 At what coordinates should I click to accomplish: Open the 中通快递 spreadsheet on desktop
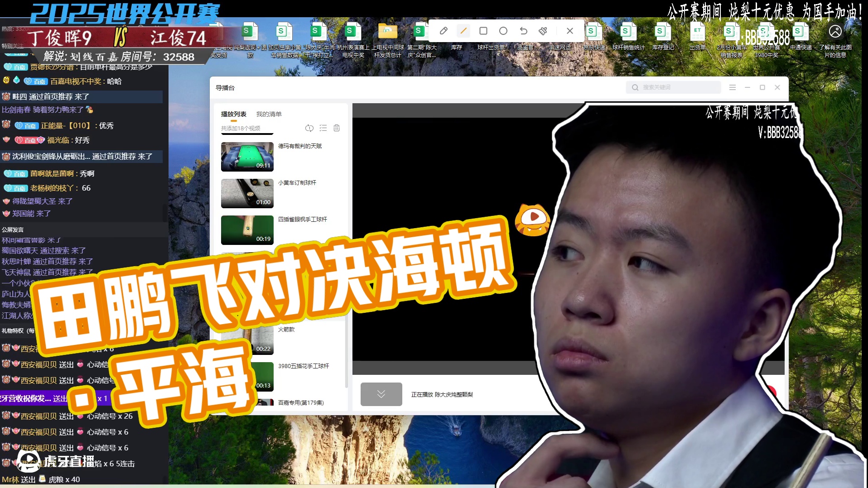click(800, 36)
